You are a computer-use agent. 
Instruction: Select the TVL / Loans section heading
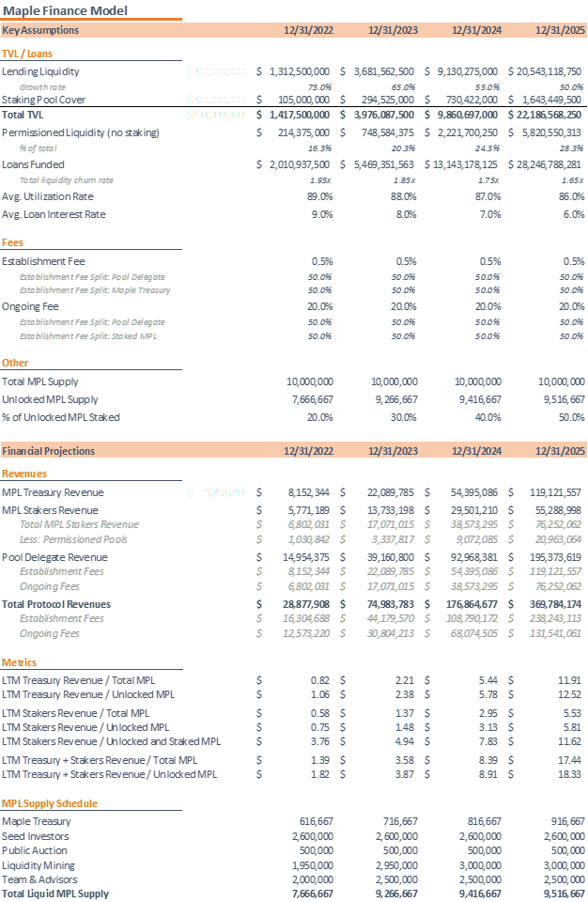(27, 54)
